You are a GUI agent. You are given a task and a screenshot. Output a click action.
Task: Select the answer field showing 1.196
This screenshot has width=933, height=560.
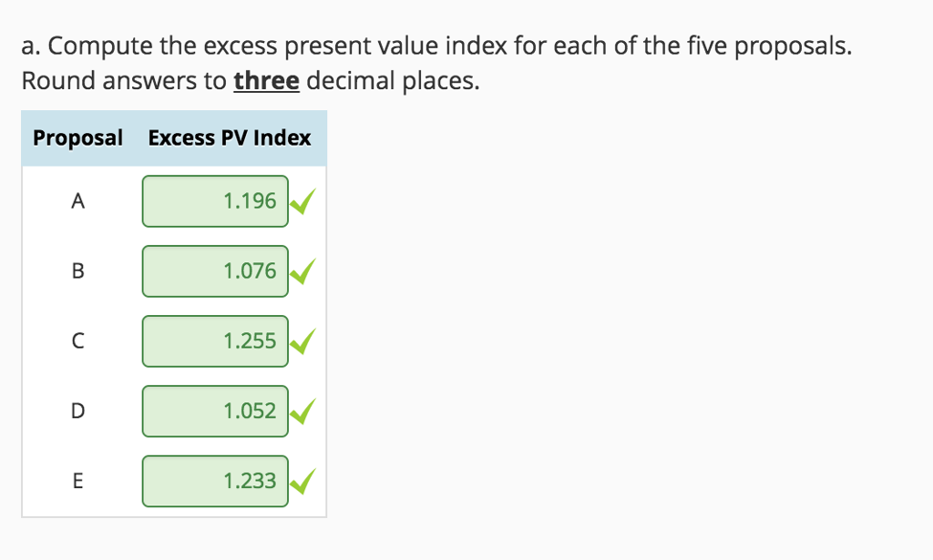click(215, 201)
